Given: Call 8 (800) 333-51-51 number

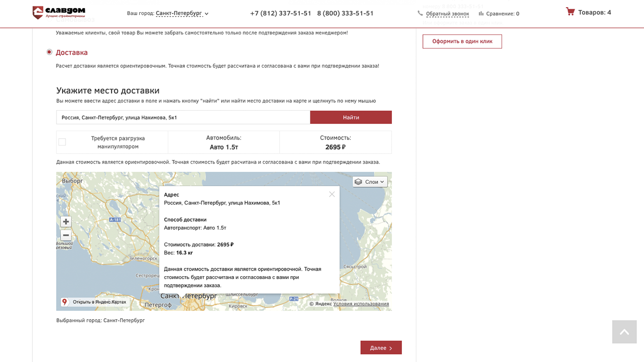Looking at the screenshot, I should pos(346,13).
